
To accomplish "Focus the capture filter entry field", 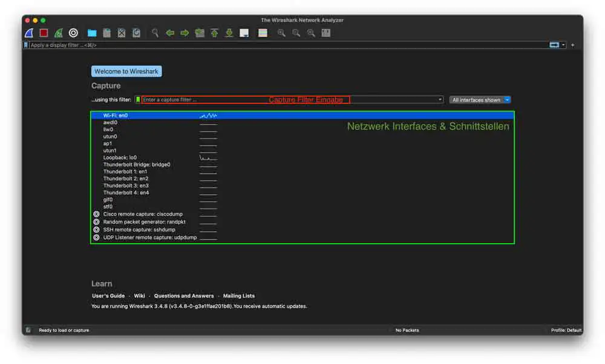I will [289, 100].
